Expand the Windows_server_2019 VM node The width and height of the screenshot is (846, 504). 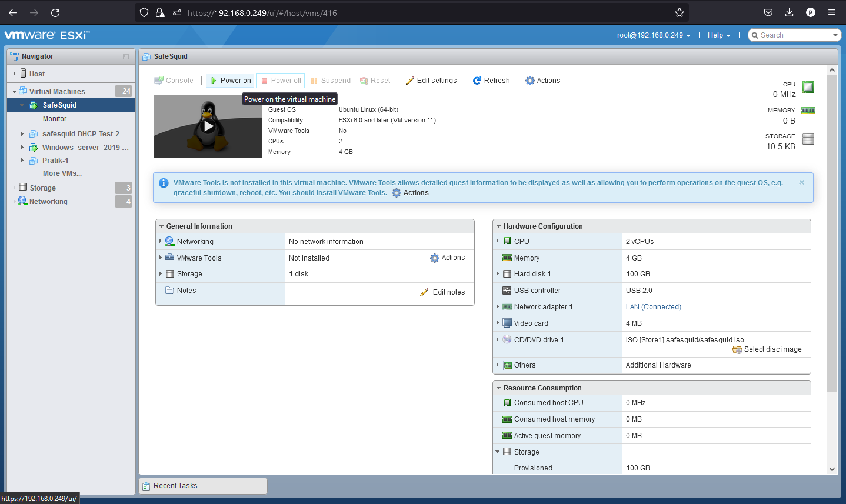22,147
